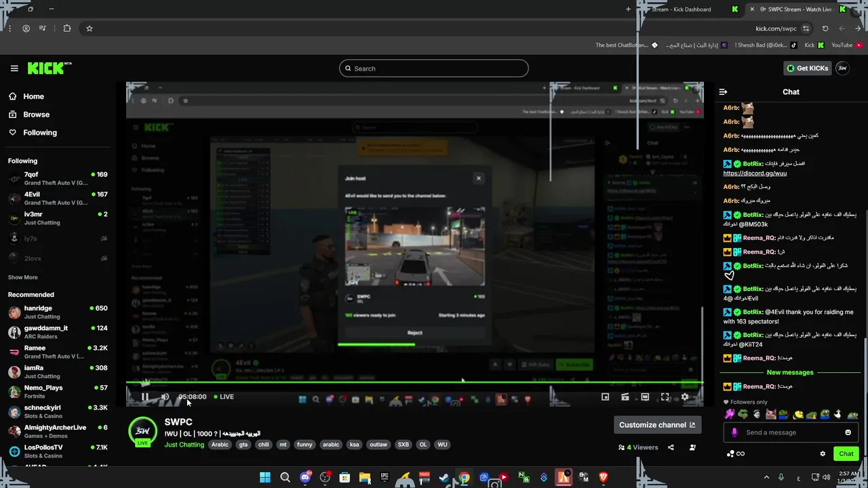The width and height of the screenshot is (868, 488).
Task: Open chat settings gear
Action: coord(823,454)
